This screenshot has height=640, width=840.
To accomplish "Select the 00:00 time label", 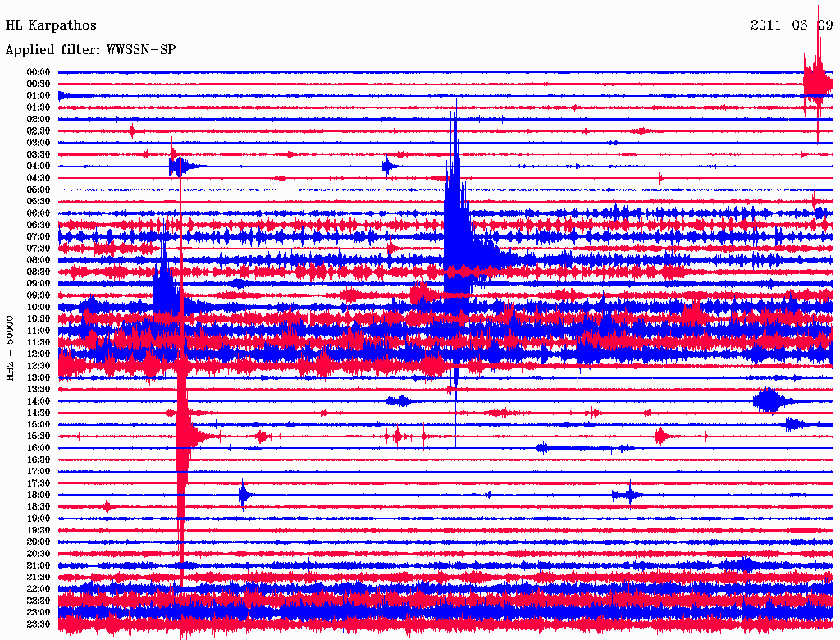I will point(38,72).
